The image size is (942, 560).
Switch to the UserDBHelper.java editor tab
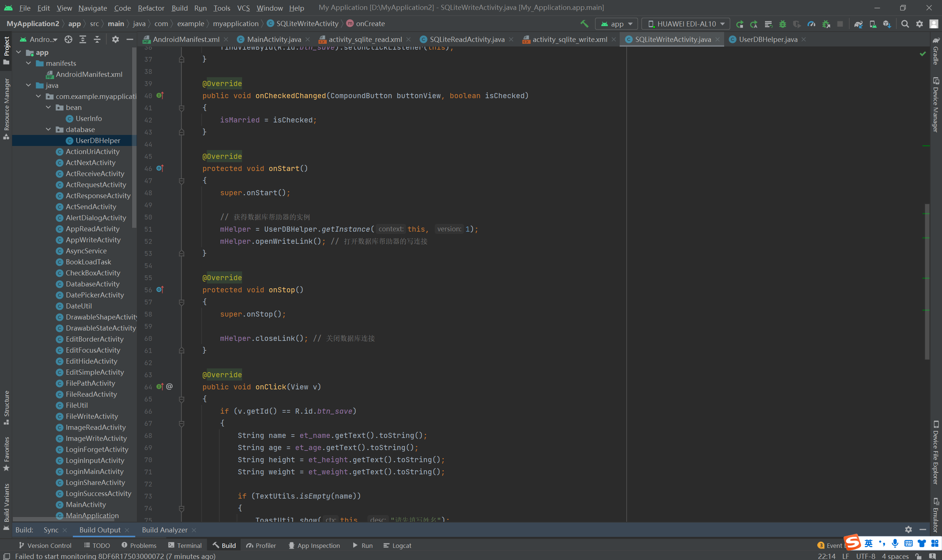pyautogui.click(x=768, y=39)
